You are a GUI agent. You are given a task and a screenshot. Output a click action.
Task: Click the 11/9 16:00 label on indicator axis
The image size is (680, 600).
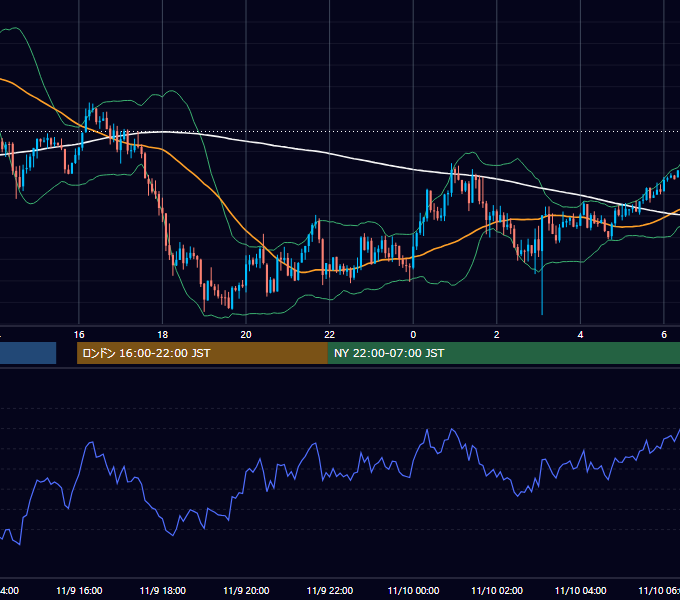(x=79, y=590)
